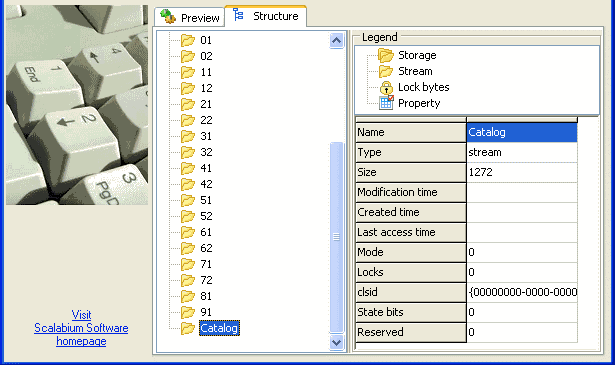615x365 pixels.
Task: Click folder icon next to 01
Action: (188, 40)
